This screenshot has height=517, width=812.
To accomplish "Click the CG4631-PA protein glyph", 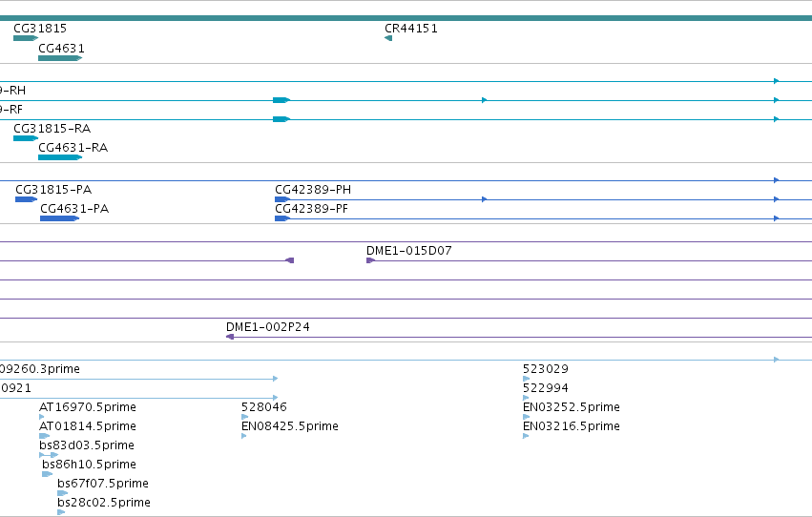I will tap(59, 218).
